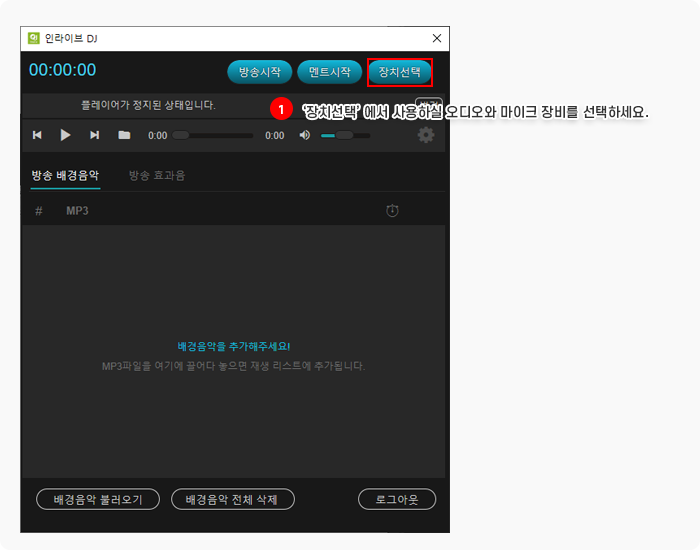Viewport: 700px width, 550px height.
Task: Adjust the volume slider
Action: pos(344,135)
